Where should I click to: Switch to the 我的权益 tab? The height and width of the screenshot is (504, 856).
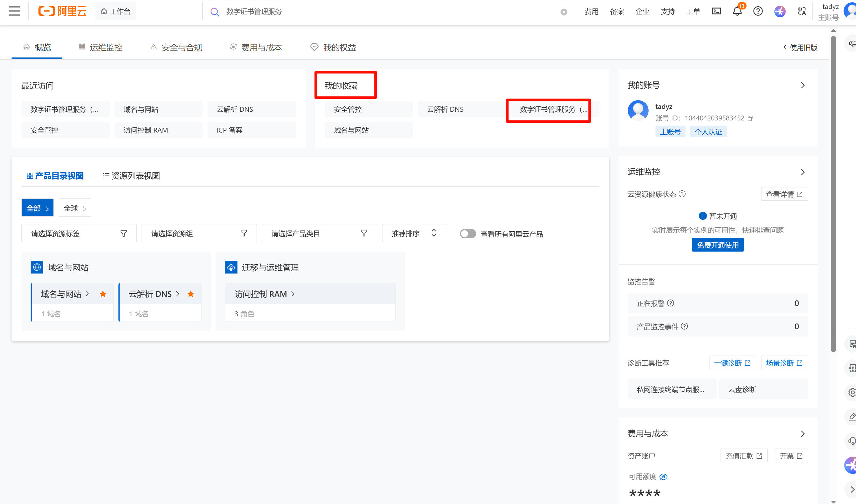click(333, 48)
